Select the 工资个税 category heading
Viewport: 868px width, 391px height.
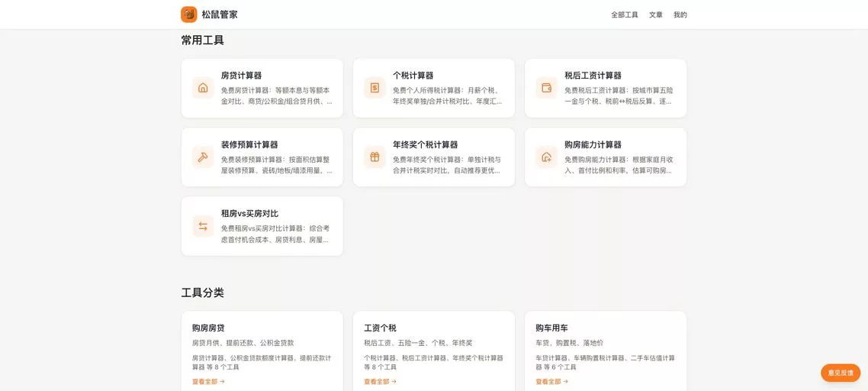380,328
